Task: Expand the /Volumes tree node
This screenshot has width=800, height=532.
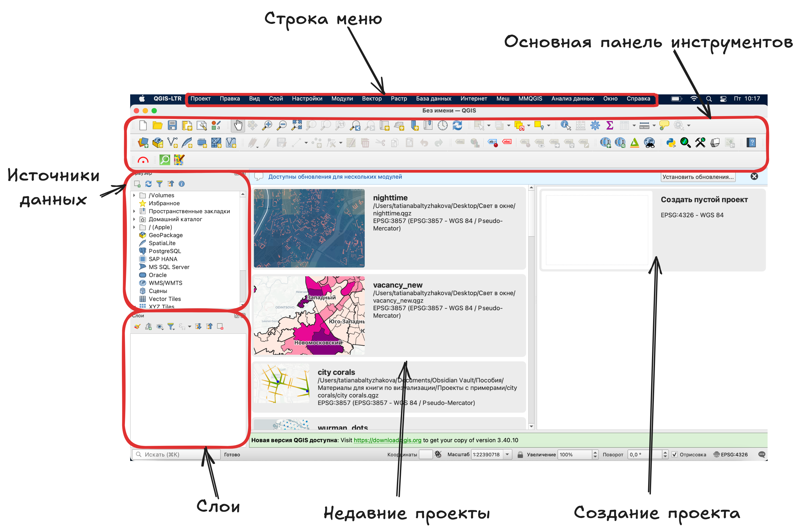Action: (135, 195)
